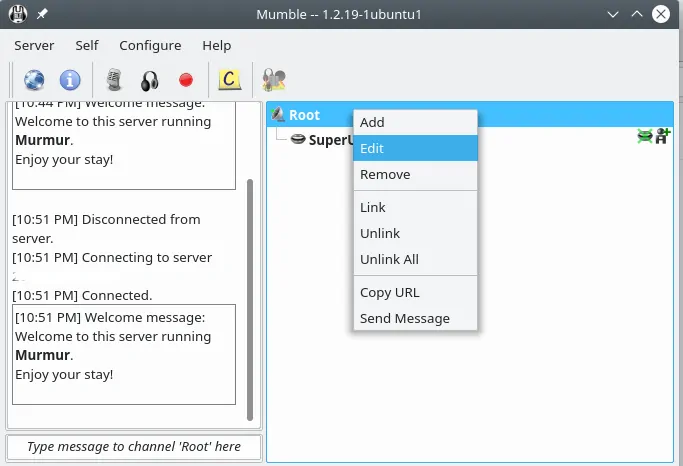The width and height of the screenshot is (683, 466).
Task: Choose Remove from the context menu
Action: pos(416,174)
